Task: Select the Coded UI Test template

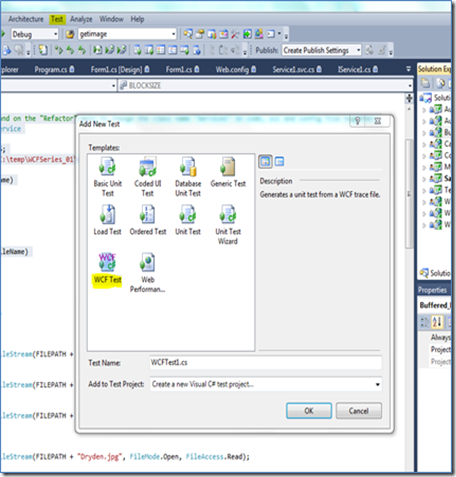Action: click(x=148, y=177)
